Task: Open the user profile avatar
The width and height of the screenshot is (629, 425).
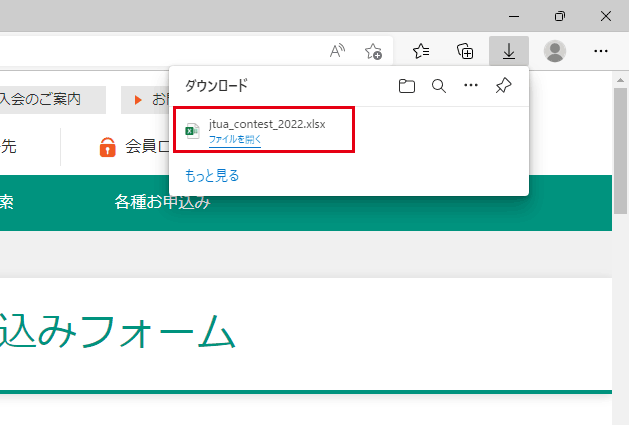Action: tap(555, 51)
